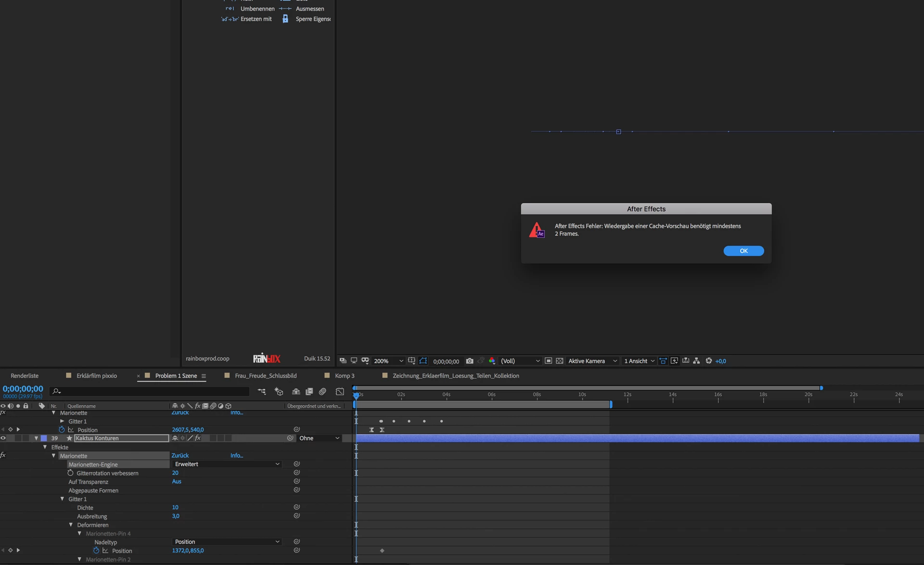Viewport: 924px width, 565px height.
Task: Toggle the transparency grid in the viewer
Action: coord(560,361)
